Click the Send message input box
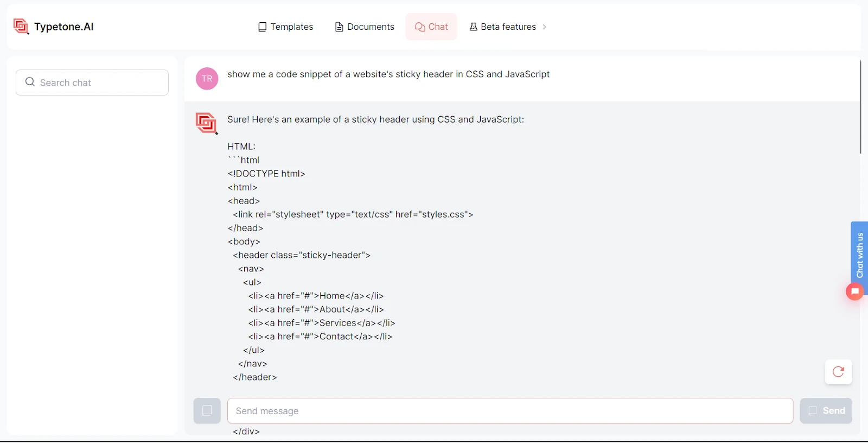The image size is (868, 444). point(510,411)
